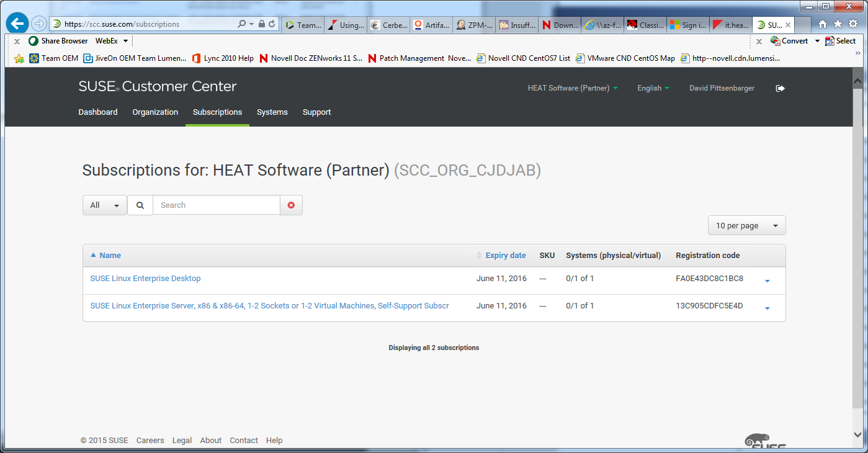The image size is (868, 453).
Task: Show more favorites bar items chevron
Action: tap(857, 54)
